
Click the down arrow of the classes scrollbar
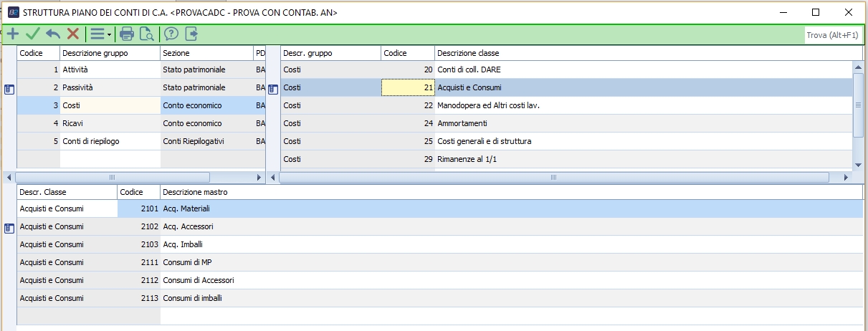tap(858, 165)
